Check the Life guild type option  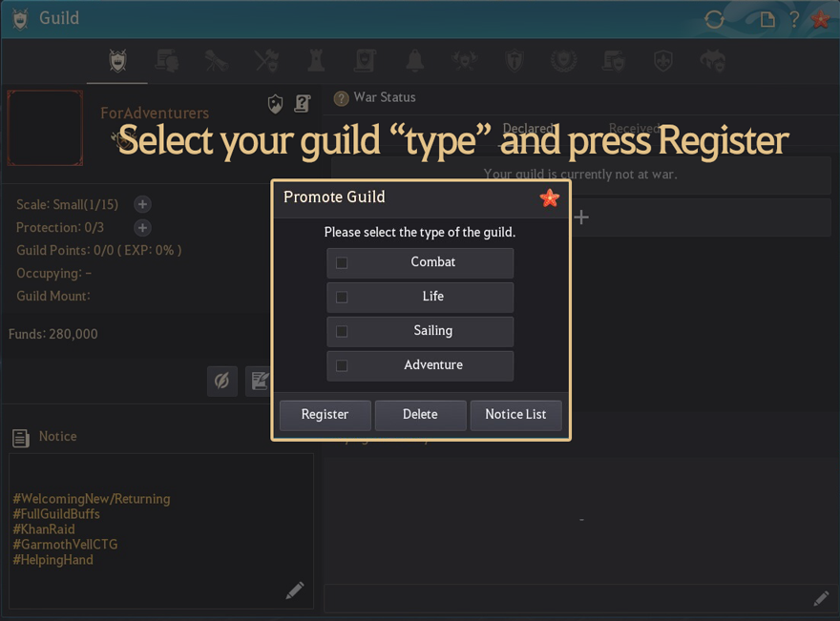(x=342, y=297)
